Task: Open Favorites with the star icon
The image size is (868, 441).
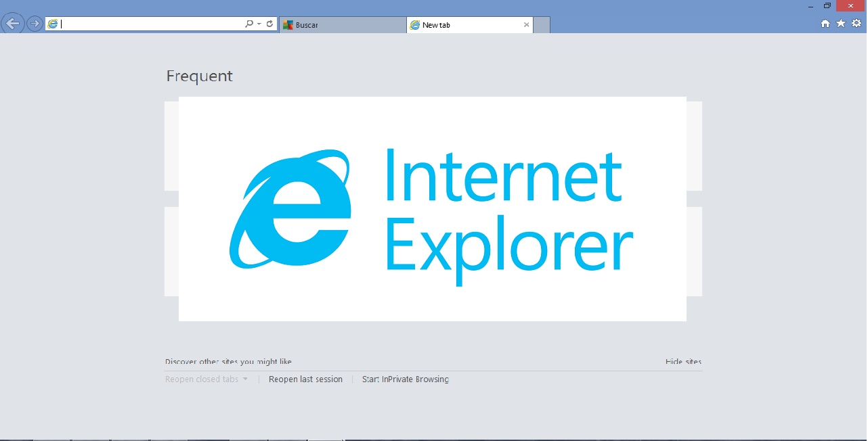Action: pos(841,24)
